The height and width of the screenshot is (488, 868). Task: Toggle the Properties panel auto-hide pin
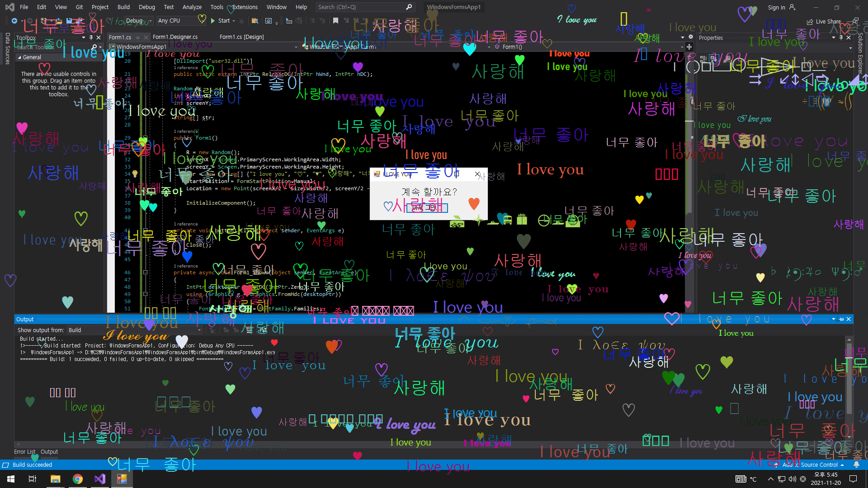click(841, 38)
